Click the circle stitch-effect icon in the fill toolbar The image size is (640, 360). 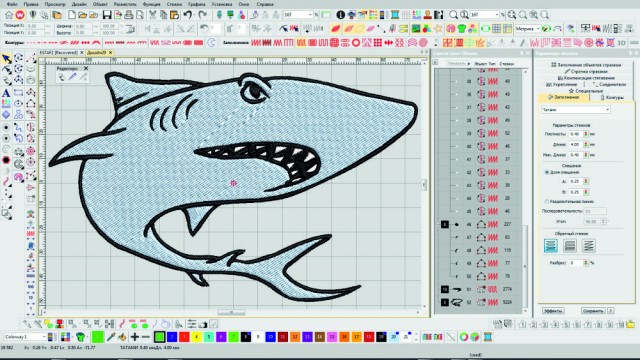point(356,42)
